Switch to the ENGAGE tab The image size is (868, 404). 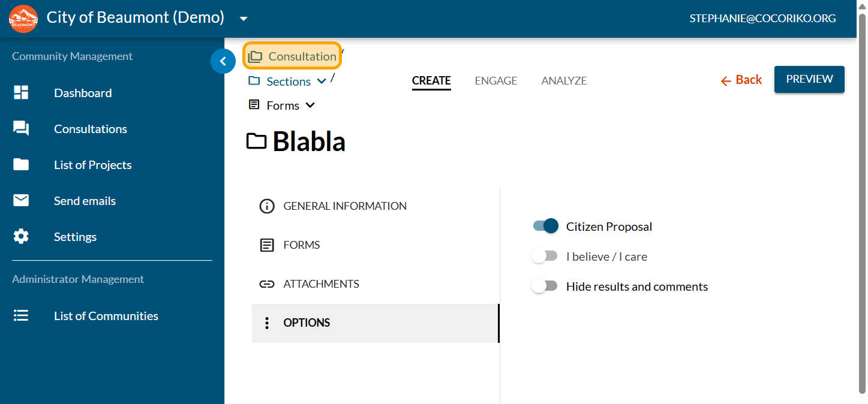(x=495, y=80)
